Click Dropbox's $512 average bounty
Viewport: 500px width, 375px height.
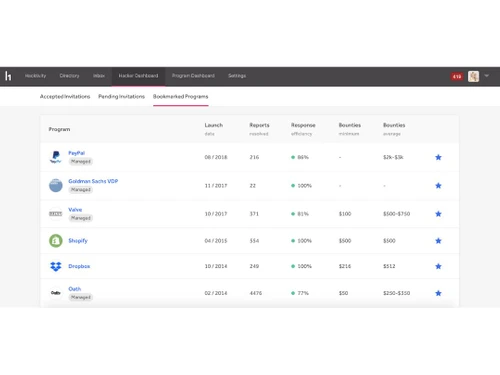pos(389,266)
